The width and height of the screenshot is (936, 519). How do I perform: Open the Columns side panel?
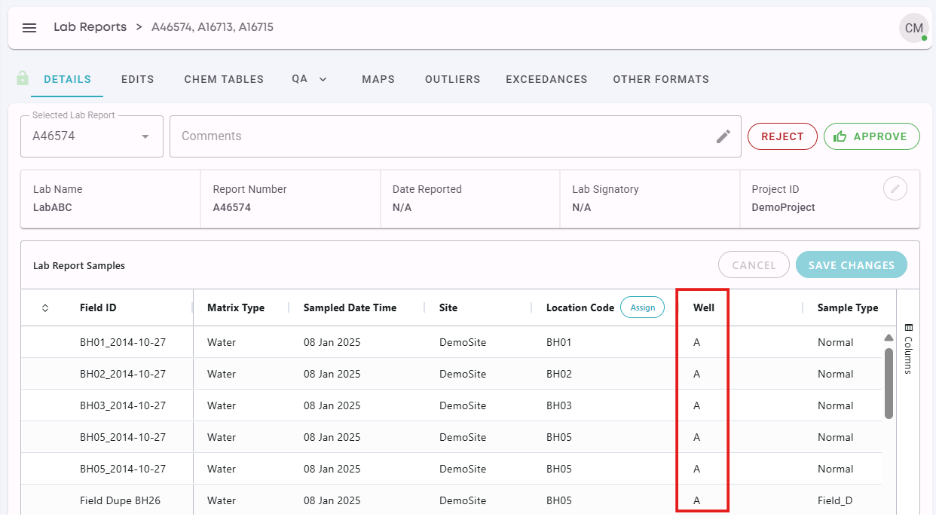pyautogui.click(x=908, y=348)
